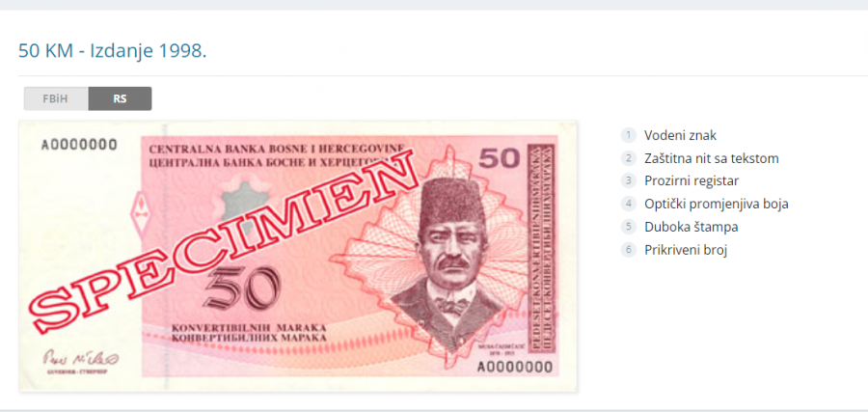The image size is (868, 412).
Task: Click the governor signature on the banknote
Action: [81, 359]
